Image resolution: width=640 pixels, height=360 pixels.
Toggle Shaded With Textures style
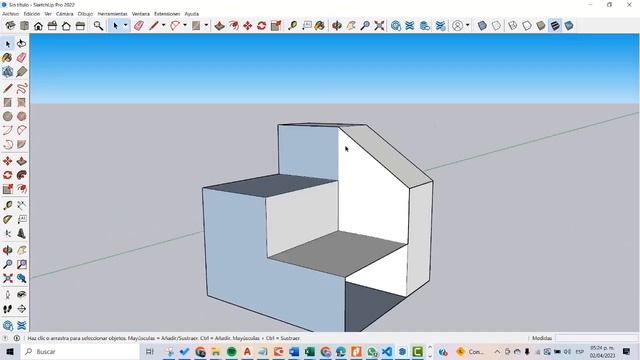point(555,26)
